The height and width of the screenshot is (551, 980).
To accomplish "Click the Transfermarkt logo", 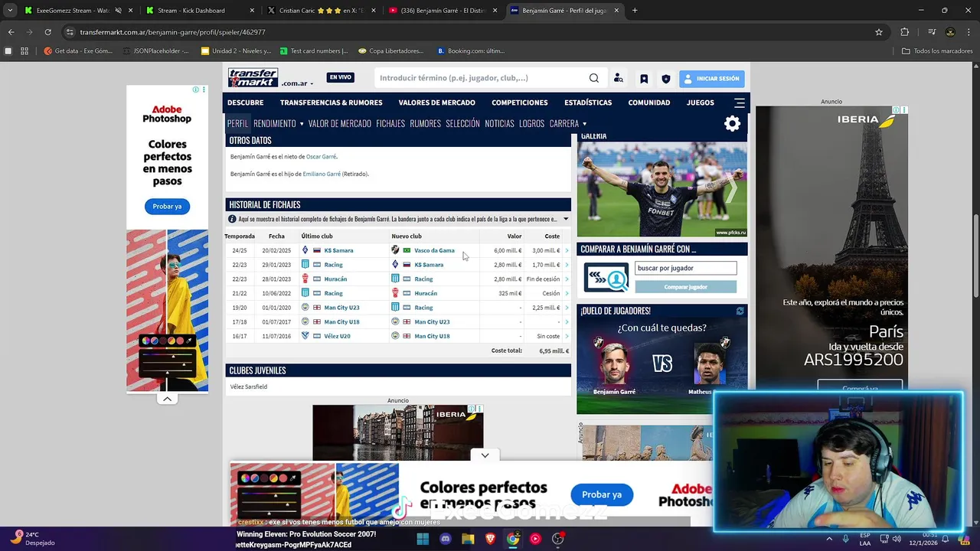I will (253, 78).
